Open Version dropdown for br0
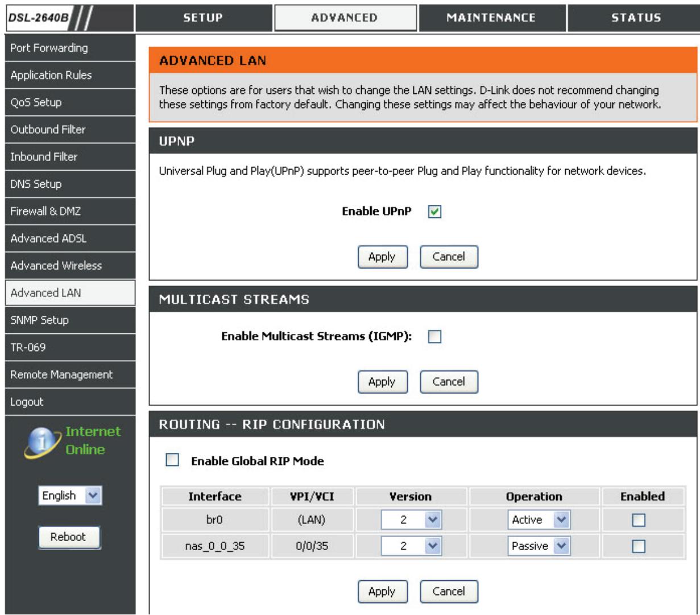The height and width of the screenshot is (615, 700). (411, 520)
